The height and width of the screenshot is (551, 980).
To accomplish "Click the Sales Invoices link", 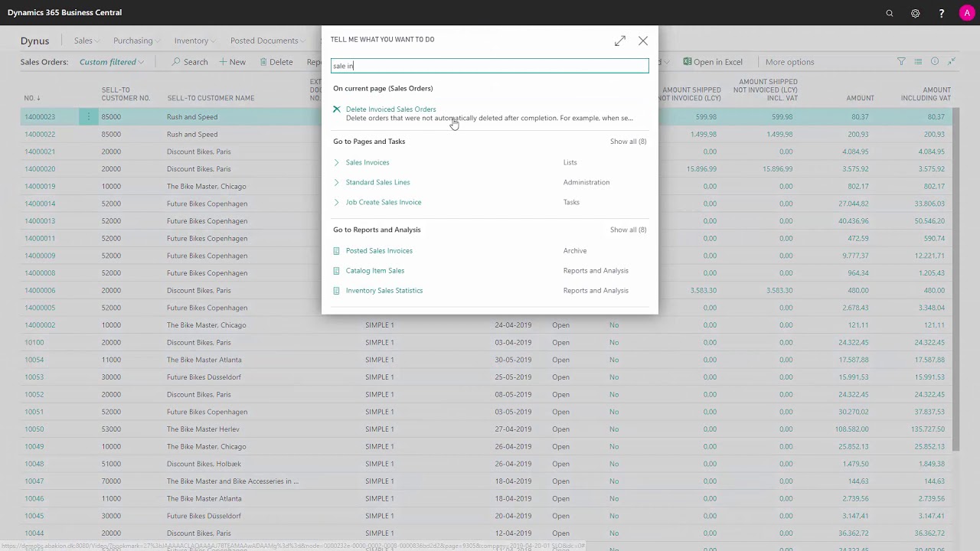I will tap(367, 162).
